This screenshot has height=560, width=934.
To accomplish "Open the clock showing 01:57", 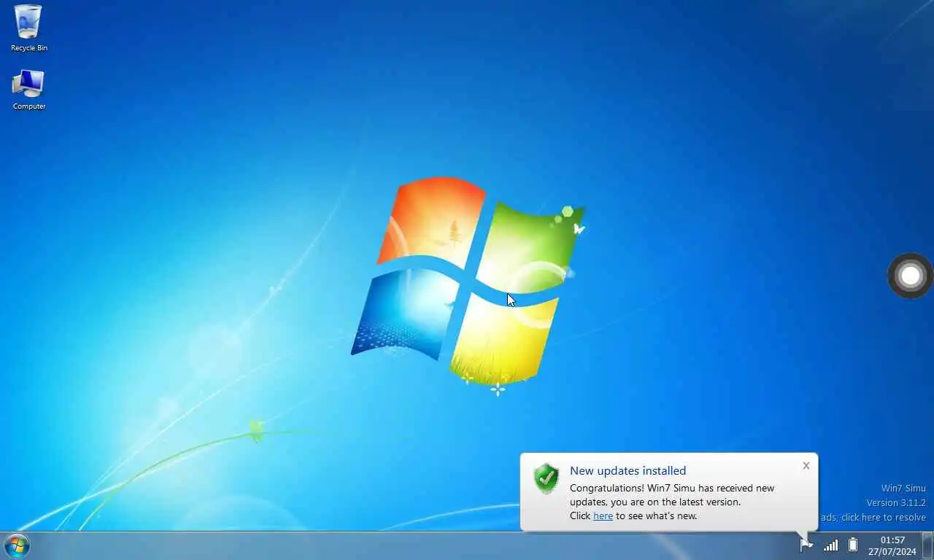I will tap(892, 540).
